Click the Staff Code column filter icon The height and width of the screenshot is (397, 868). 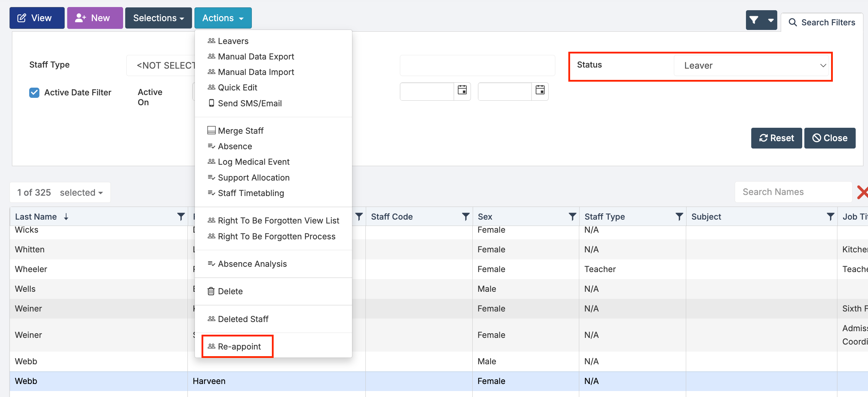(x=465, y=217)
